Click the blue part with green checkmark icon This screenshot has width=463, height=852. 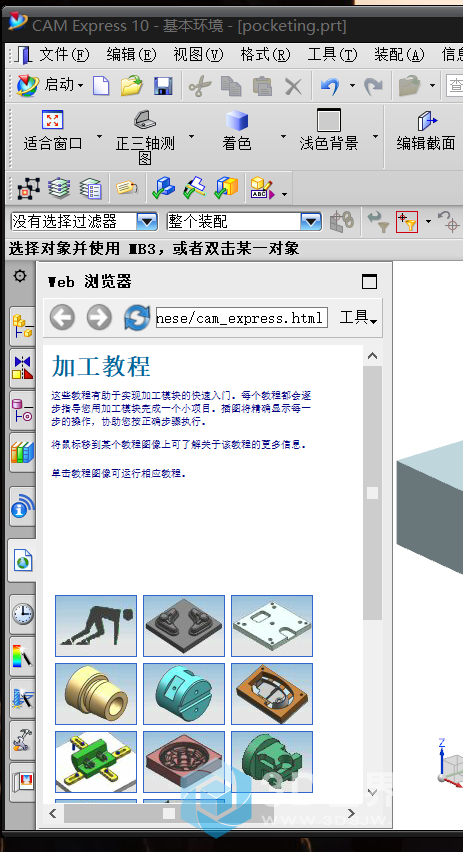(164, 189)
